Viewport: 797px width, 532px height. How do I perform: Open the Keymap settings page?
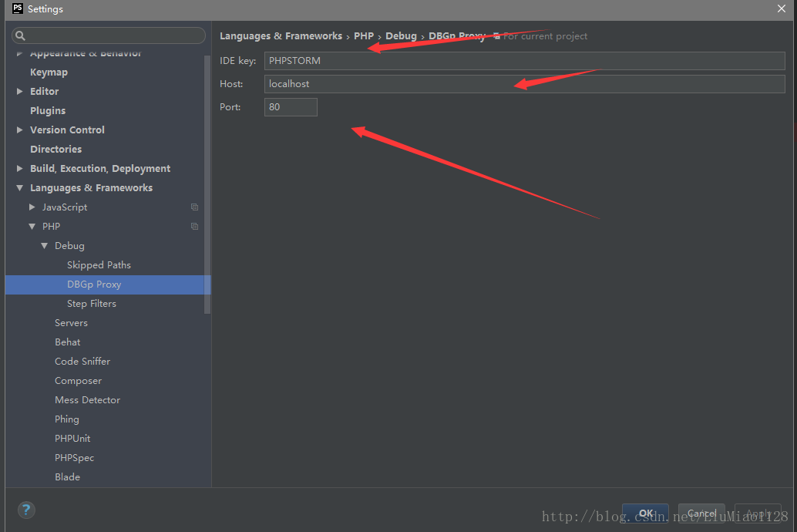[49, 72]
